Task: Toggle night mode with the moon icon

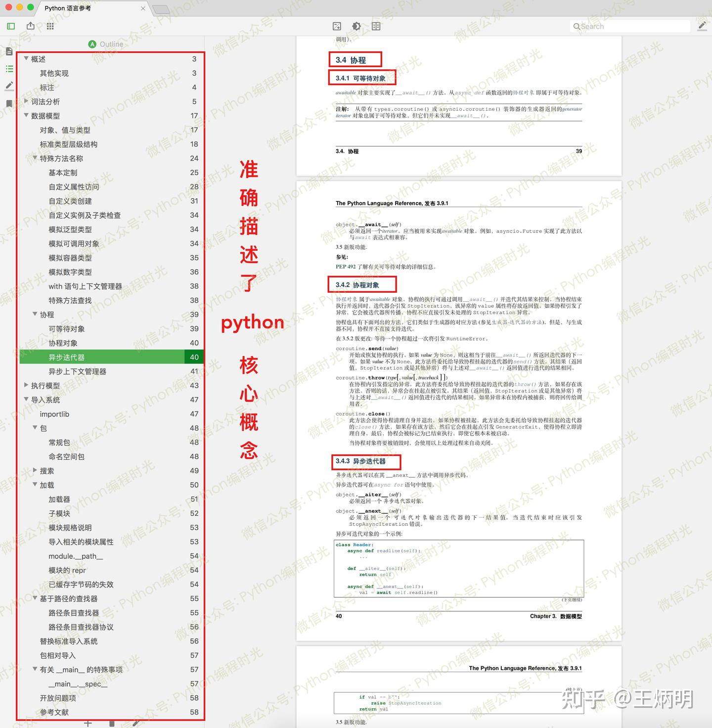Action: pos(356,26)
